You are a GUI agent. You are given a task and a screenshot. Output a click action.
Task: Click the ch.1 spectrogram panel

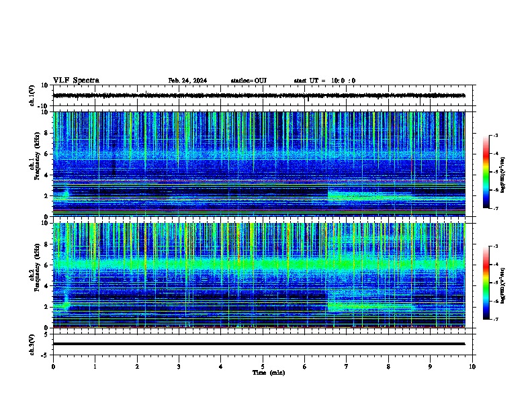(259, 164)
